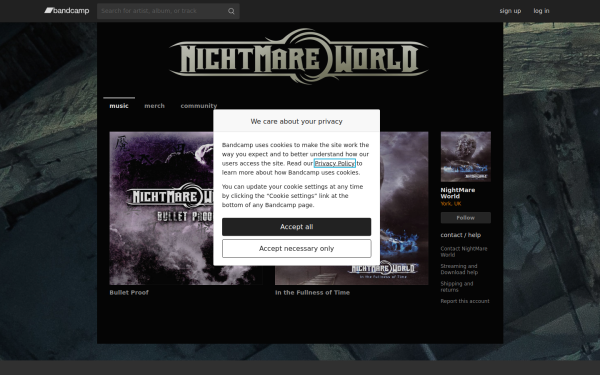
Task: Click the NightMare World band photo
Action: pyautogui.click(x=466, y=157)
